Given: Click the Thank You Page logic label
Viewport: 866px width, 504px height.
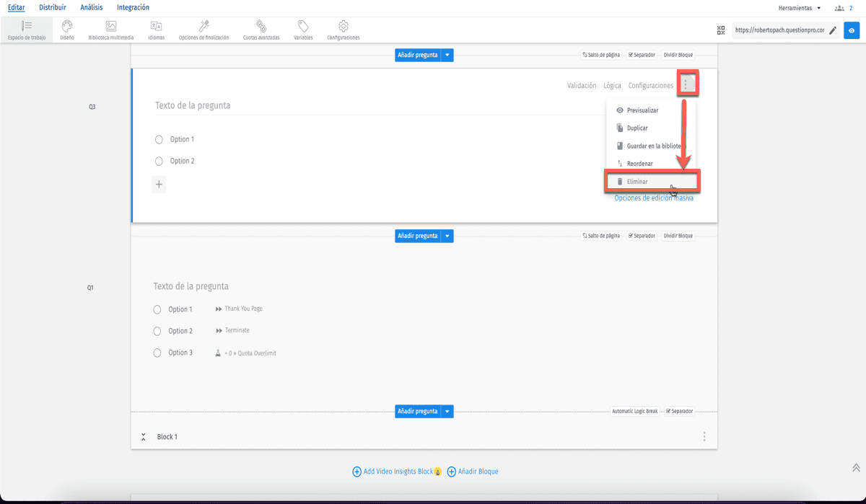Looking at the screenshot, I should click(243, 309).
